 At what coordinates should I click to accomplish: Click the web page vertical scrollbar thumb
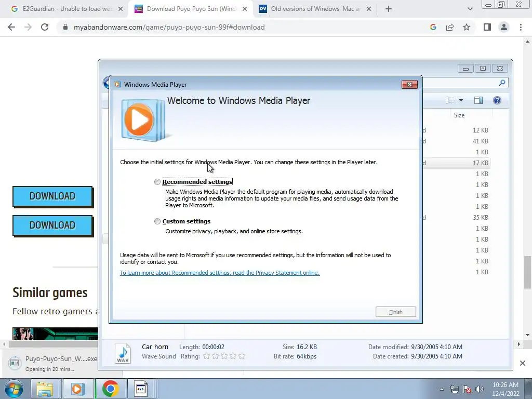(527, 273)
